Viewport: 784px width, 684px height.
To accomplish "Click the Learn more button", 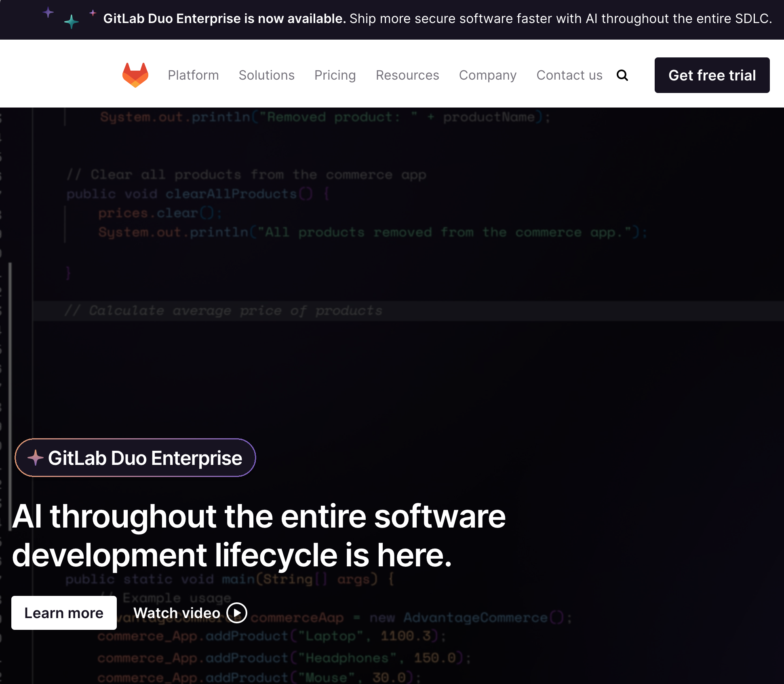I will click(x=64, y=613).
